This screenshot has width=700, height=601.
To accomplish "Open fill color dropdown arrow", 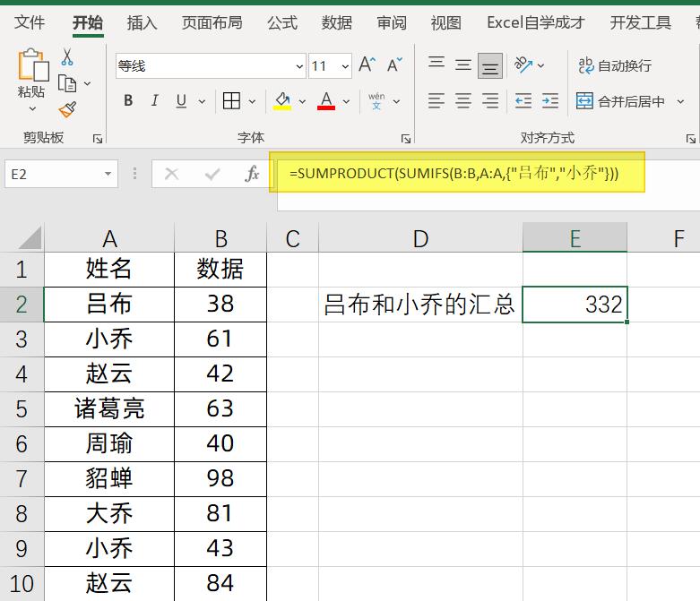I will 302,102.
